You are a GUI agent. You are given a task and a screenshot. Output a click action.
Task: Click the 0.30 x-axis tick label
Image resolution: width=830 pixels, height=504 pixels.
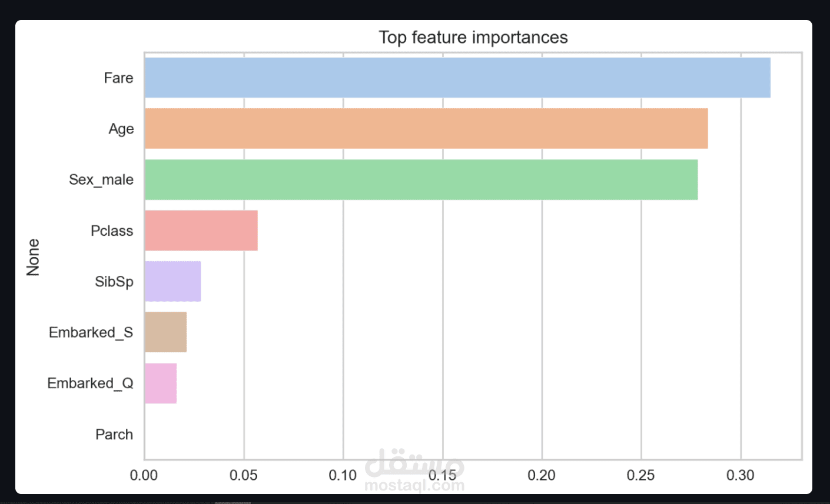pyautogui.click(x=740, y=475)
